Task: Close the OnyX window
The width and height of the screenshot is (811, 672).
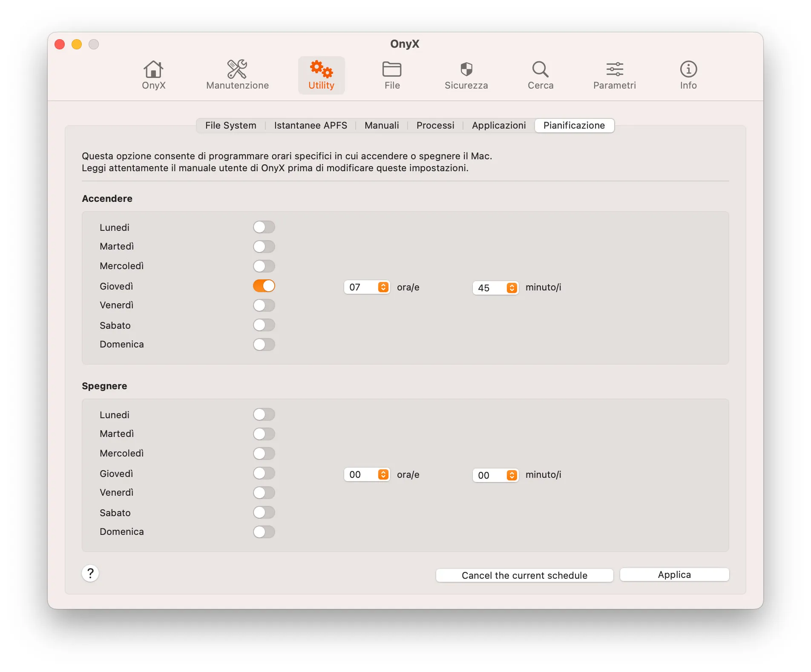Action: (x=60, y=44)
